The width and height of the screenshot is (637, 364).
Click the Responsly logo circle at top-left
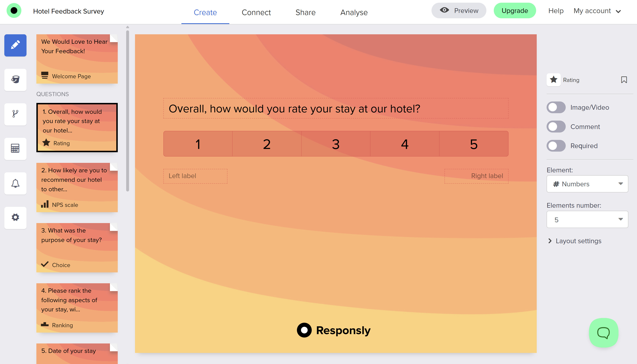[x=14, y=10]
